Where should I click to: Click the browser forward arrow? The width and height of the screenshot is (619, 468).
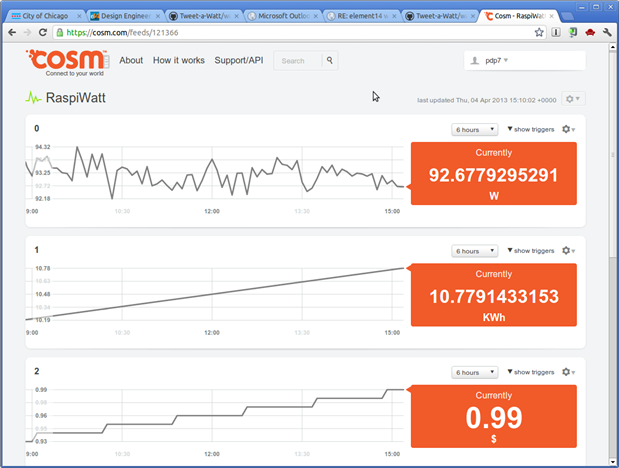pos(27,32)
